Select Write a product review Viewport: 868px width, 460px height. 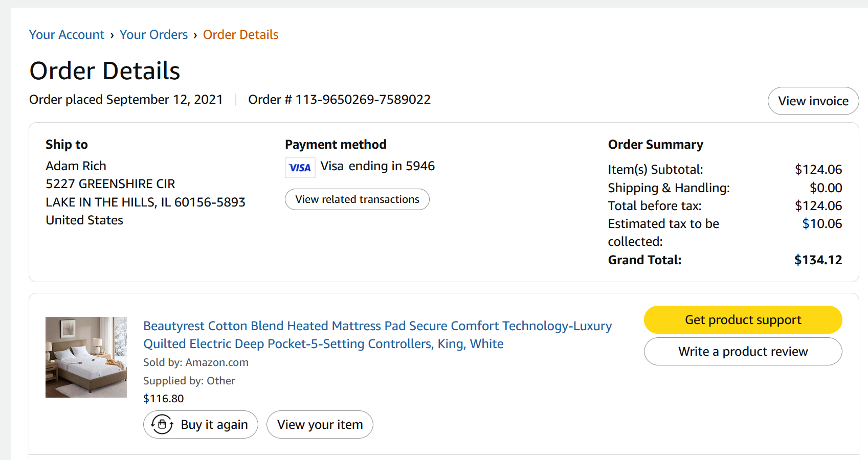coord(743,351)
